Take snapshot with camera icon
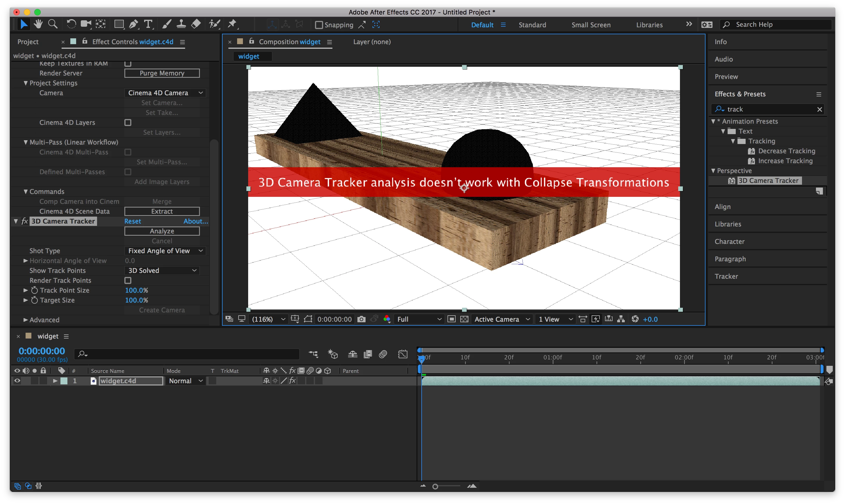Screen dimensions: 845x504 point(361,319)
